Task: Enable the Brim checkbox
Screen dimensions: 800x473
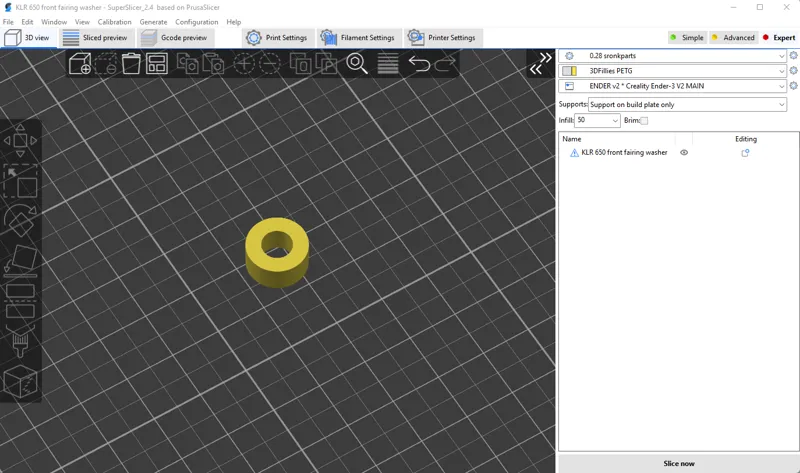Action: pos(644,121)
